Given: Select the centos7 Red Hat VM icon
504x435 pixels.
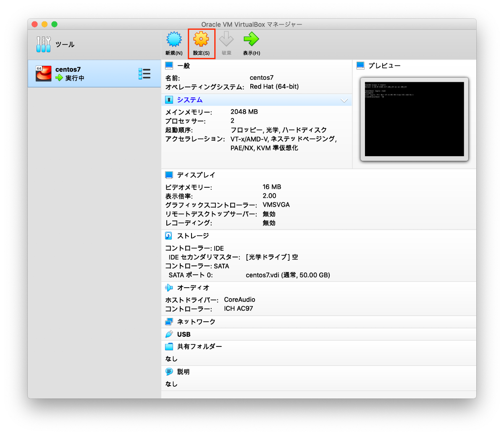Looking at the screenshot, I should 44,73.
